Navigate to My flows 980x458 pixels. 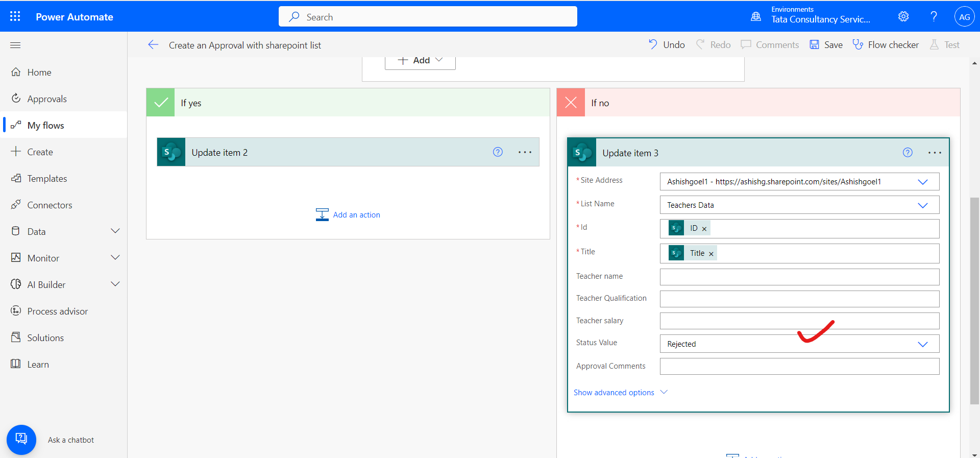pyautogui.click(x=45, y=126)
